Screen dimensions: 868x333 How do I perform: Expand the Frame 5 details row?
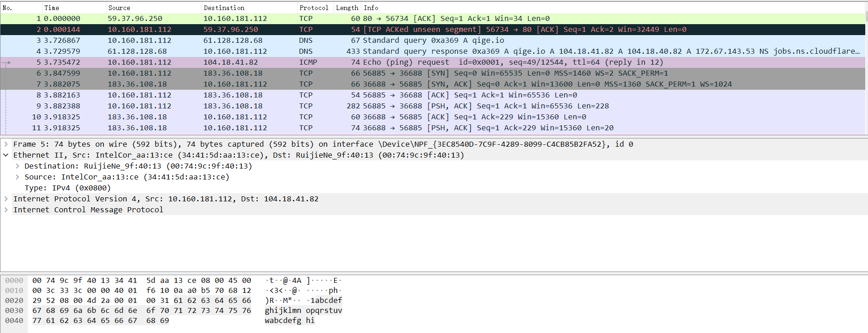point(6,144)
